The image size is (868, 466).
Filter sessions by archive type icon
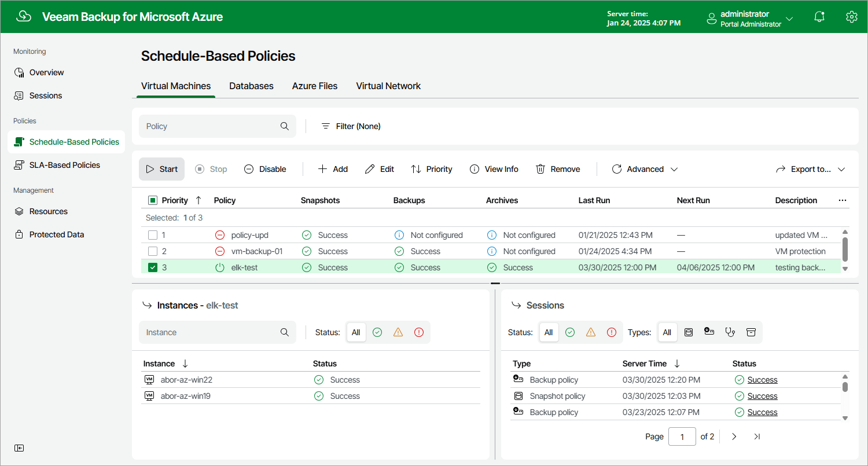pos(751,332)
